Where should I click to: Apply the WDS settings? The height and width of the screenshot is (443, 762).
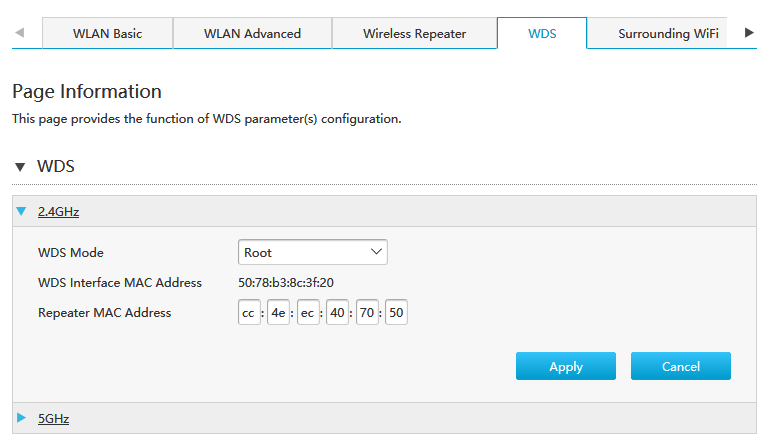click(x=566, y=366)
